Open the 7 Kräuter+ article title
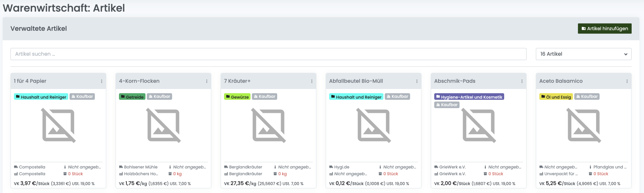The width and height of the screenshot is (644, 193). tap(237, 81)
